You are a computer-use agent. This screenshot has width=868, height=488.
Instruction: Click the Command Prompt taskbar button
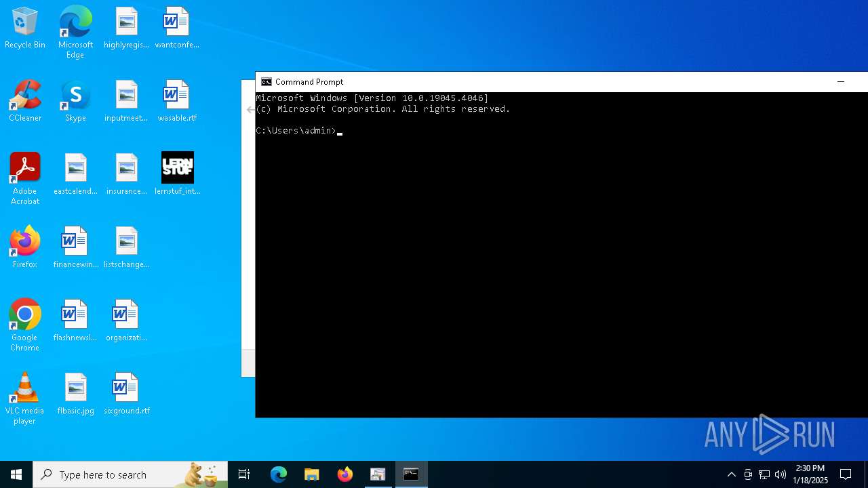(x=411, y=474)
